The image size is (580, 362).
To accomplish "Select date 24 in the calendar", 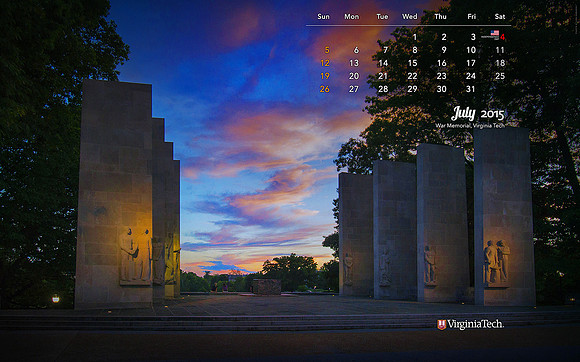I will tap(471, 76).
